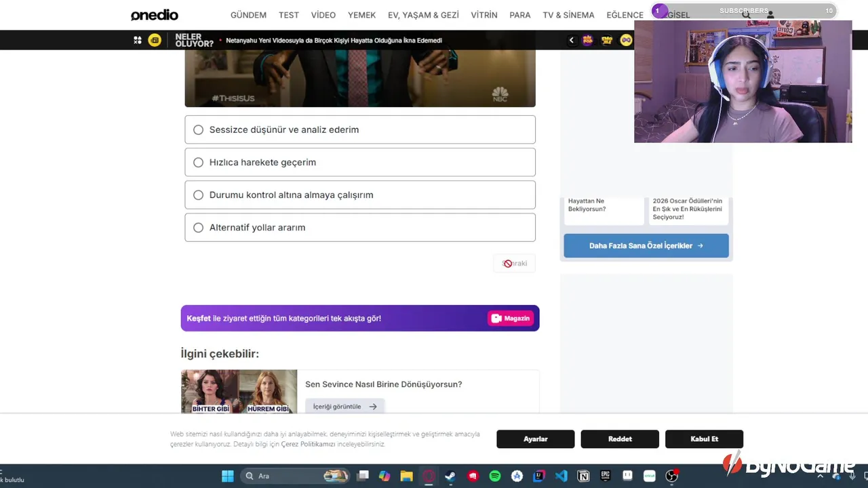Click the camera icon in Magazin badge
The image size is (868, 488).
point(496,319)
